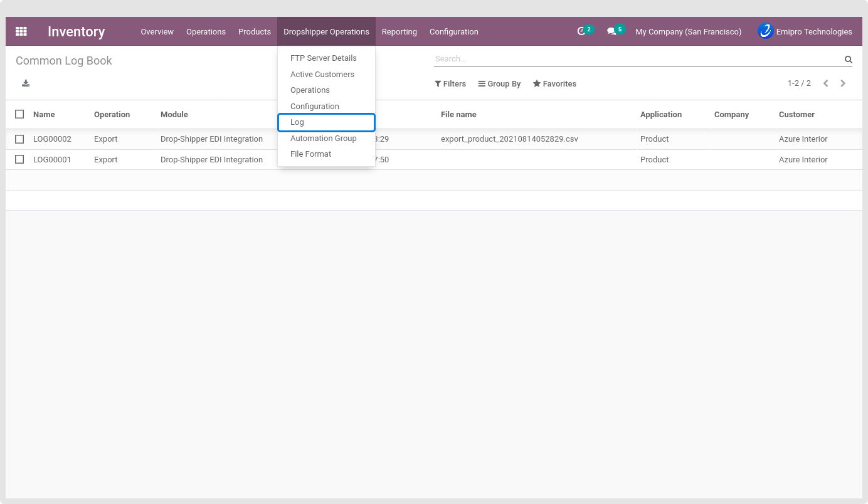Open the Reporting menu

(x=399, y=31)
